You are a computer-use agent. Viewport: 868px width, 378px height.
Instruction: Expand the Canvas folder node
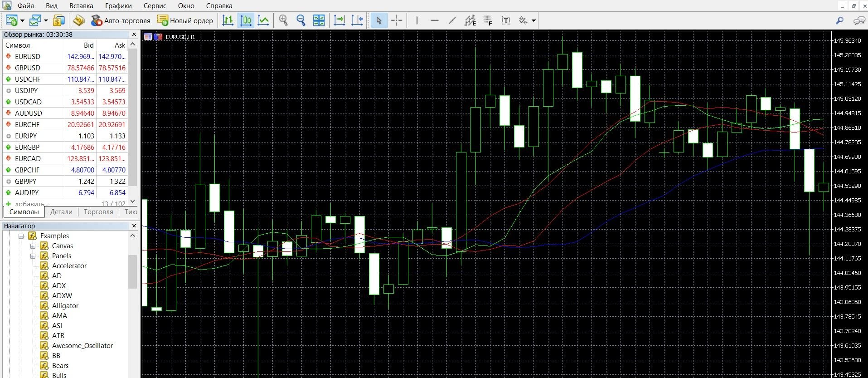click(33, 246)
